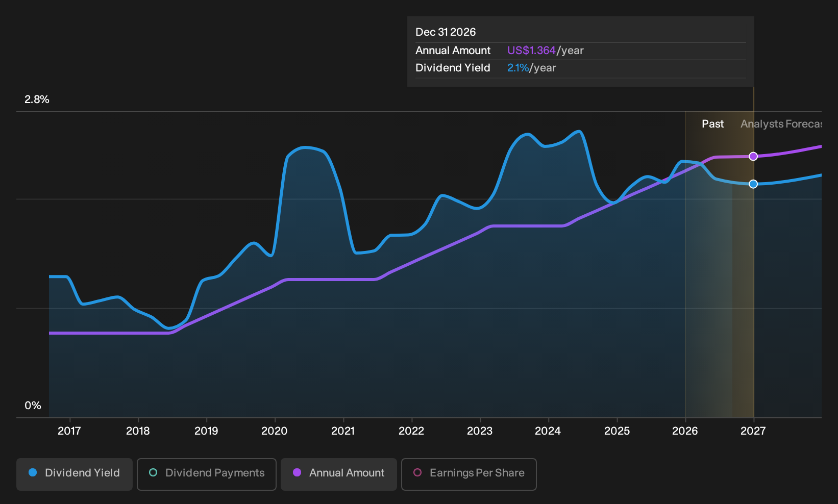This screenshot has height=504, width=838.
Task: Click the 2017 x-axis label
Action: (x=69, y=431)
